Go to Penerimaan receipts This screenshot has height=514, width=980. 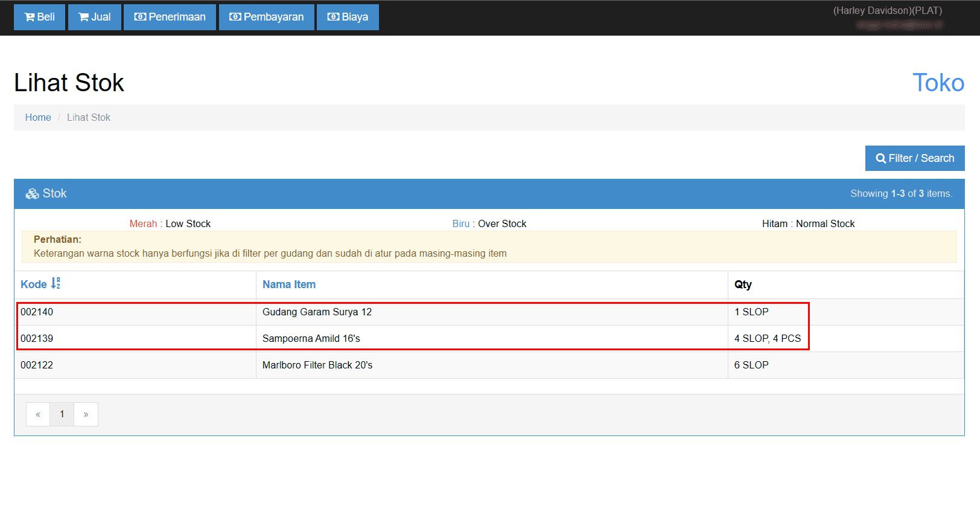[170, 17]
